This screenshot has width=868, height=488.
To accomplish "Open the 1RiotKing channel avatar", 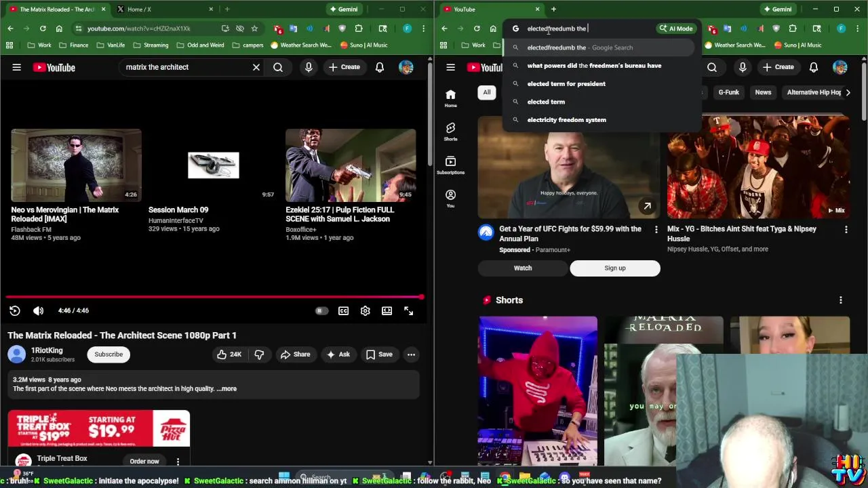I will tap(17, 354).
